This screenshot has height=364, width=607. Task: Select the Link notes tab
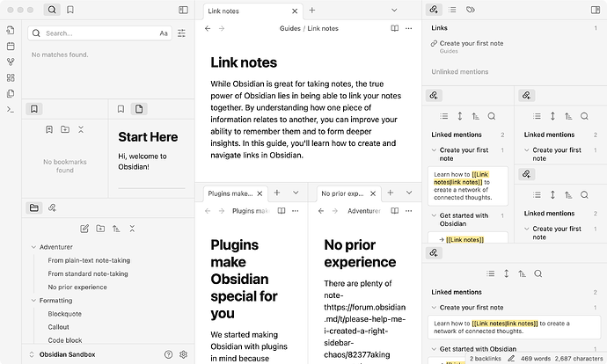[x=252, y=11]
